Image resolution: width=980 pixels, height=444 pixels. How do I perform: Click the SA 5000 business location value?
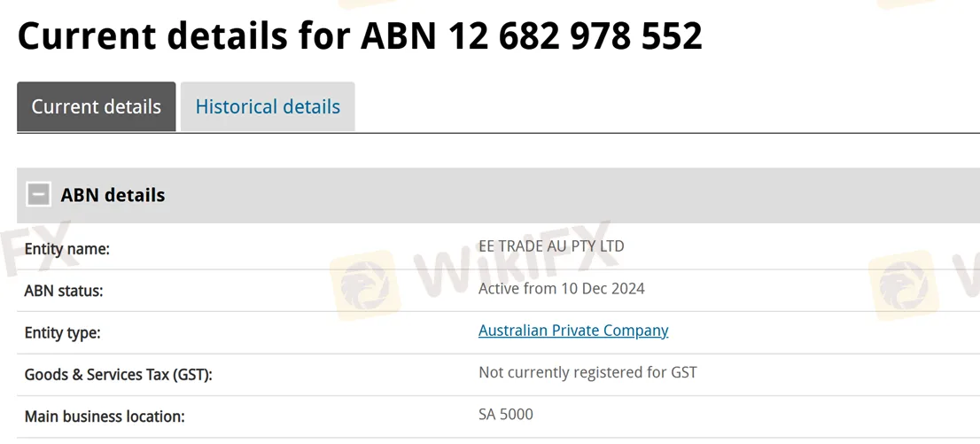tap(506, 415)
